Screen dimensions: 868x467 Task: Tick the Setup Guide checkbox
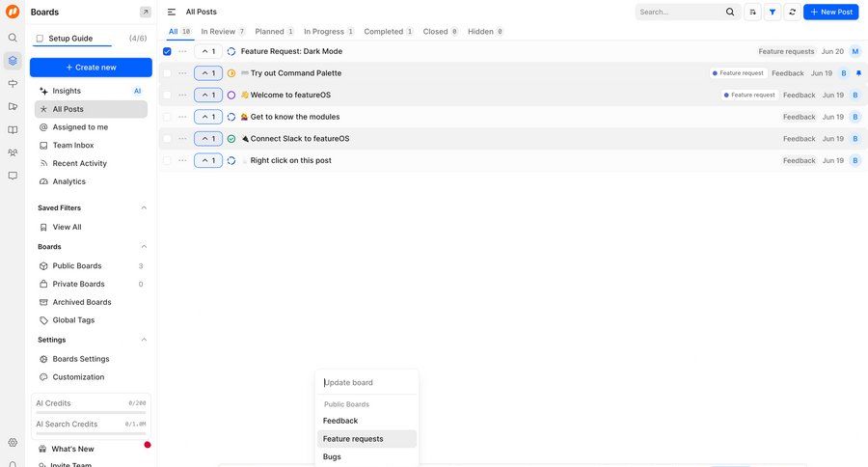pyautogui.click(x=40, y=39)
